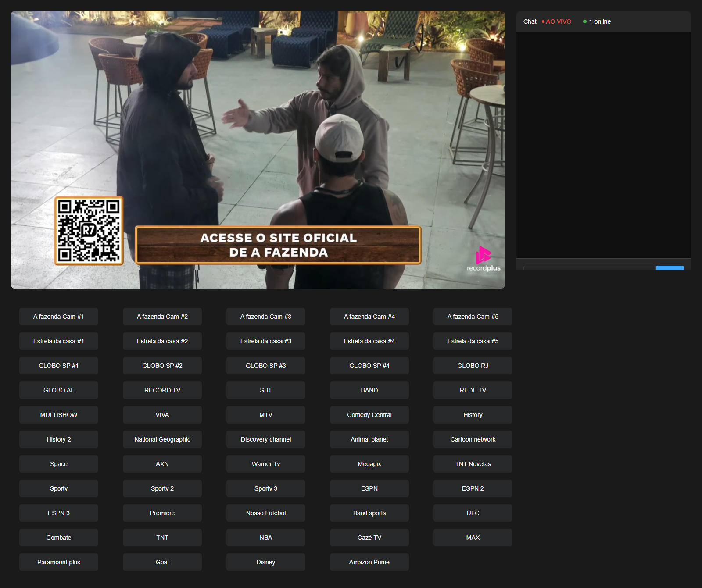The image size is (702, 588).
Task: Switch to Warner Tv
Action: pos(265,464)
